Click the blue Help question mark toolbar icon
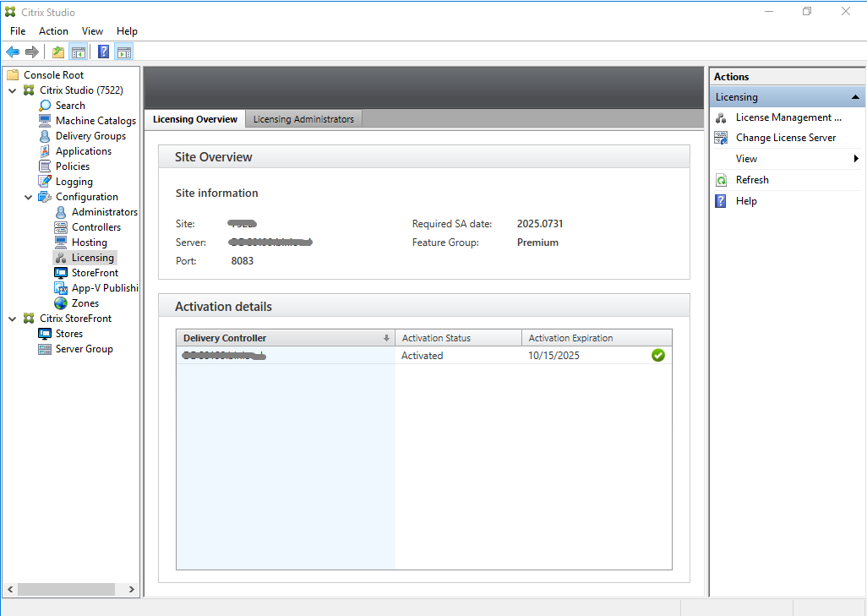The height and width of the screenshot is (616, 867). coord(103,52)
